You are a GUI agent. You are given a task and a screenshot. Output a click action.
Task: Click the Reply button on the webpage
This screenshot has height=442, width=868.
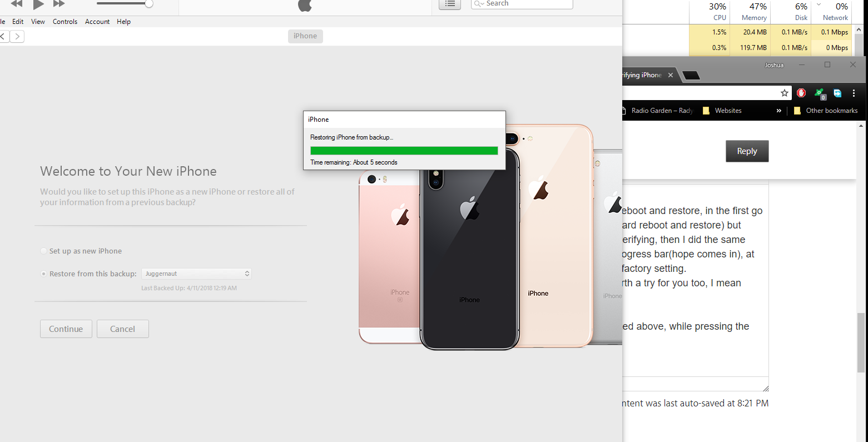[747, 151]
